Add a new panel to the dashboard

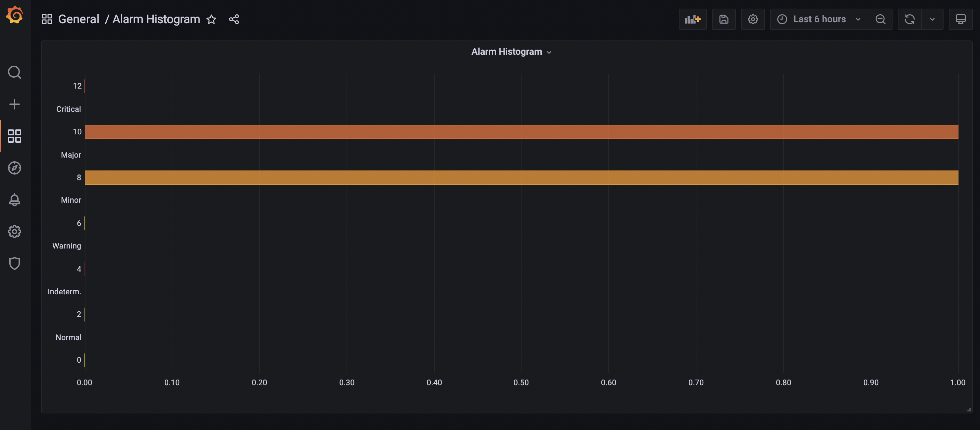point(692,19)
